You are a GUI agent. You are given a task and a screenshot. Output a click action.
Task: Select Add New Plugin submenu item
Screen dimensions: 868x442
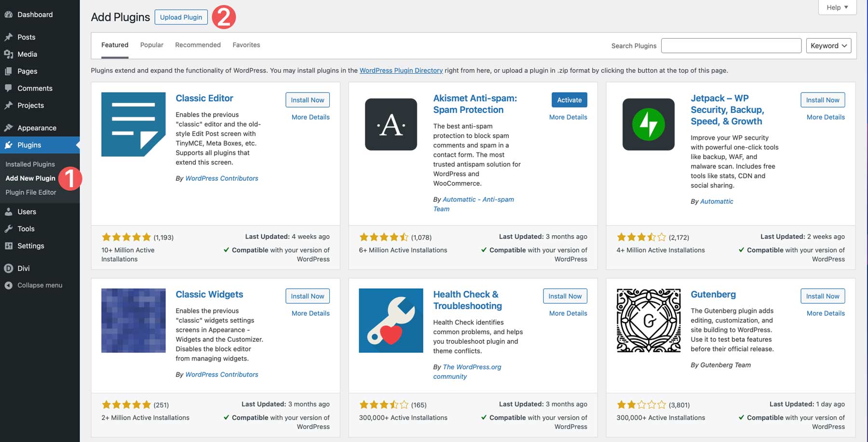(30, 178)
